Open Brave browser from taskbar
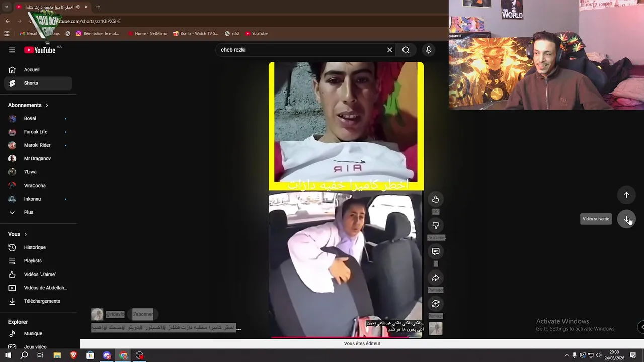Image resolution: width=644 pixels, height=362 pixels. (73, 355)
